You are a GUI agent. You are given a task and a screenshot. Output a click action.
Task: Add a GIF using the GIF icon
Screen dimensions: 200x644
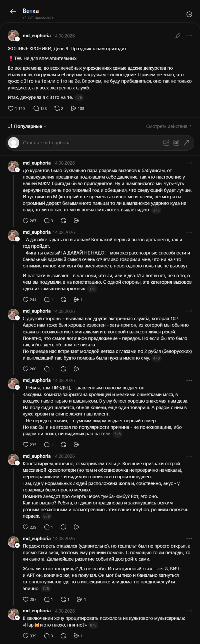176,143
